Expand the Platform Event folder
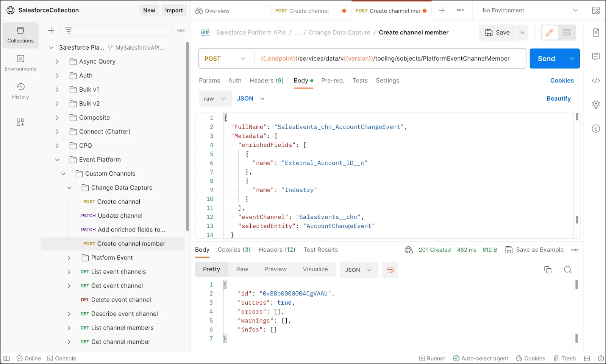 coord(69,258)
